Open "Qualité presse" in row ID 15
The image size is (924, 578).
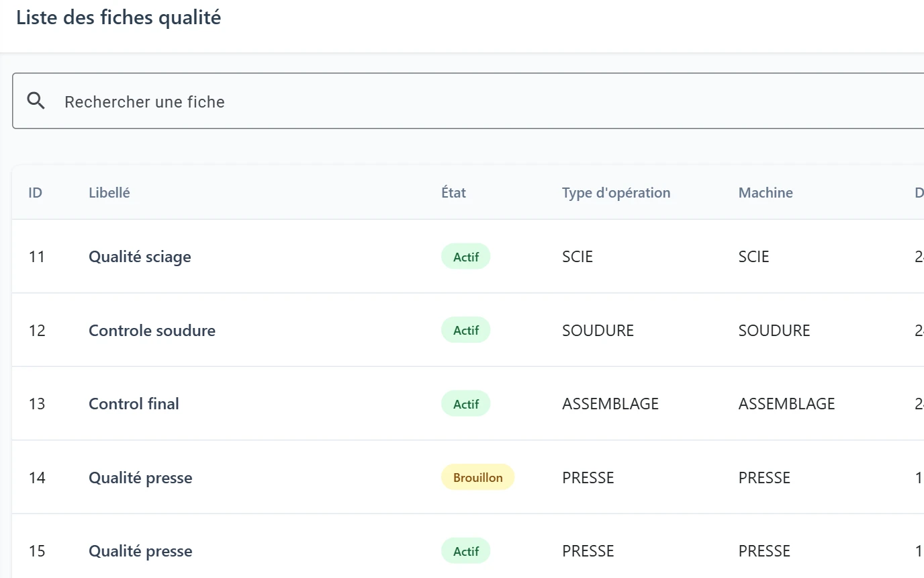pyautogui.click(x=140, y=551)
